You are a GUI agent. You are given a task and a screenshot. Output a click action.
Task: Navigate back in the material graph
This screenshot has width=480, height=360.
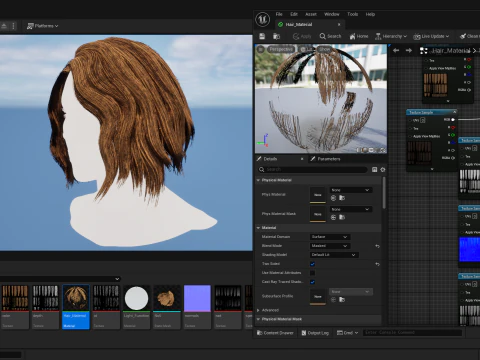(x=396, y=50)
